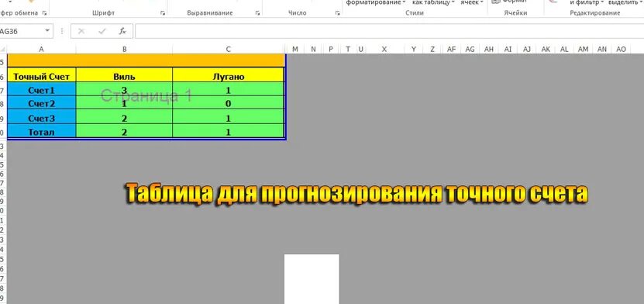Select the Лугано header cell
This screenshot has width=644, height=304.
229,74
